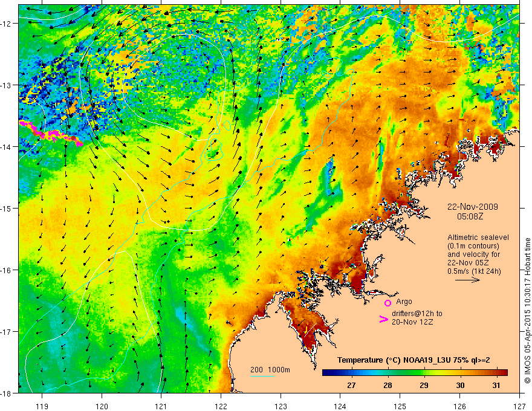The height and width of the screenshot is (411, 532).
Task: Click the longitude axis label 124
Action: pyautogui.click(x=340, y=406)
